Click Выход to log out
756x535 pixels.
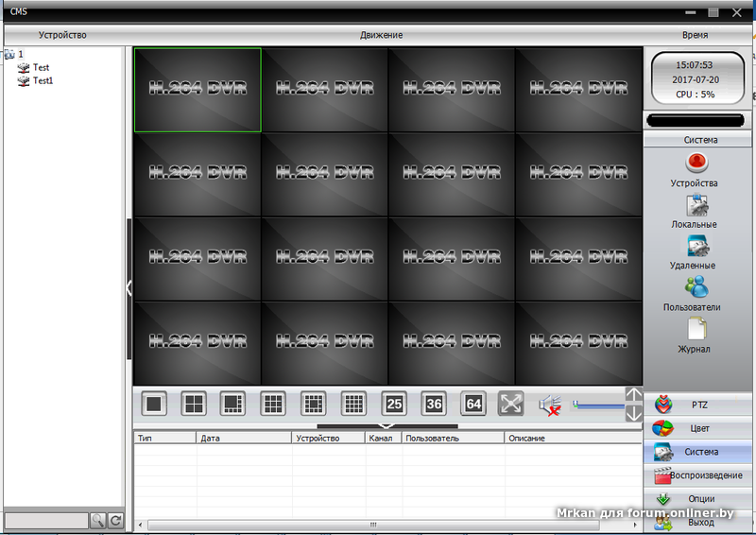697,523
